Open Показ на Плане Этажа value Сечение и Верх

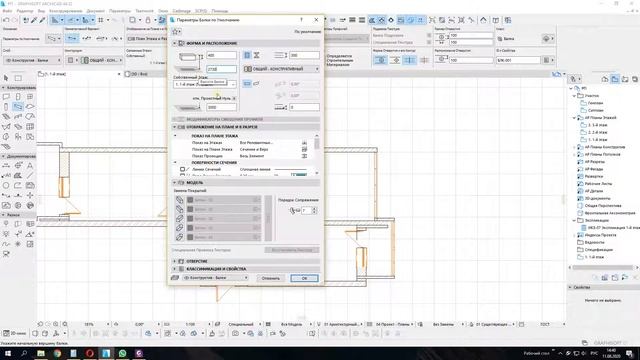click(254, 149)
